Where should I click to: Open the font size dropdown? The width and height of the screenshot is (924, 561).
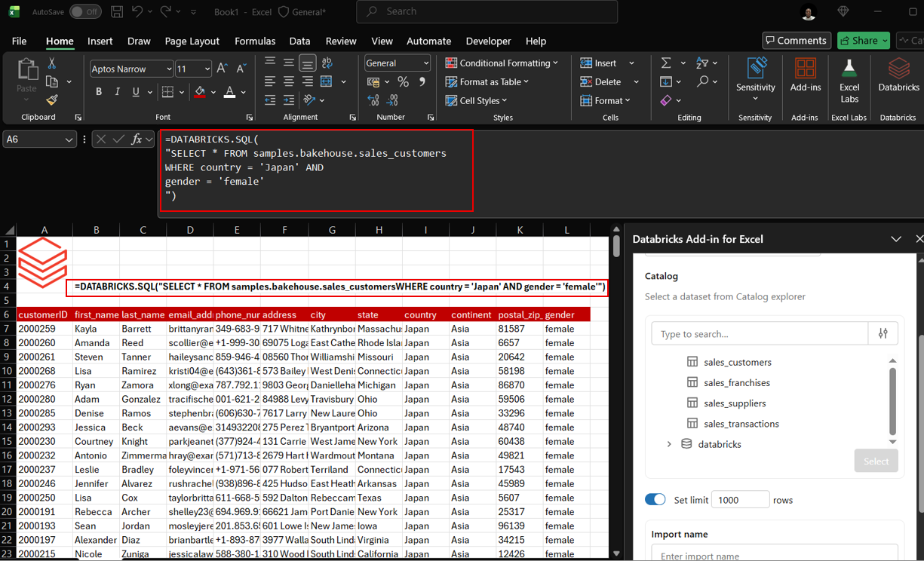207,69
